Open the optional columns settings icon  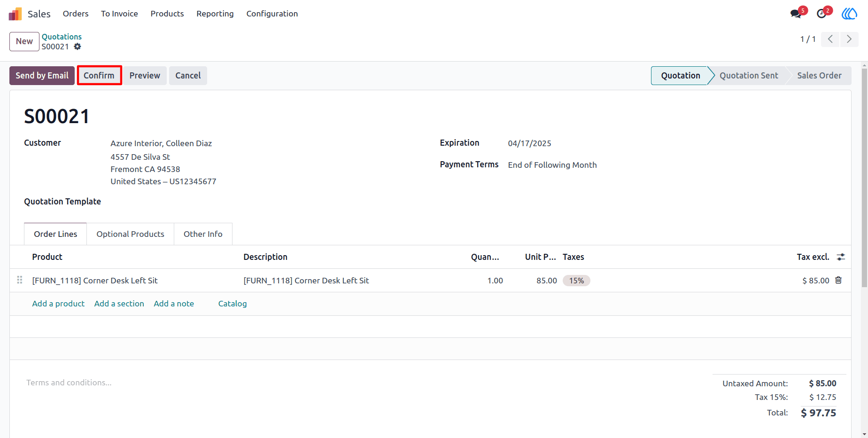(841, 257)
